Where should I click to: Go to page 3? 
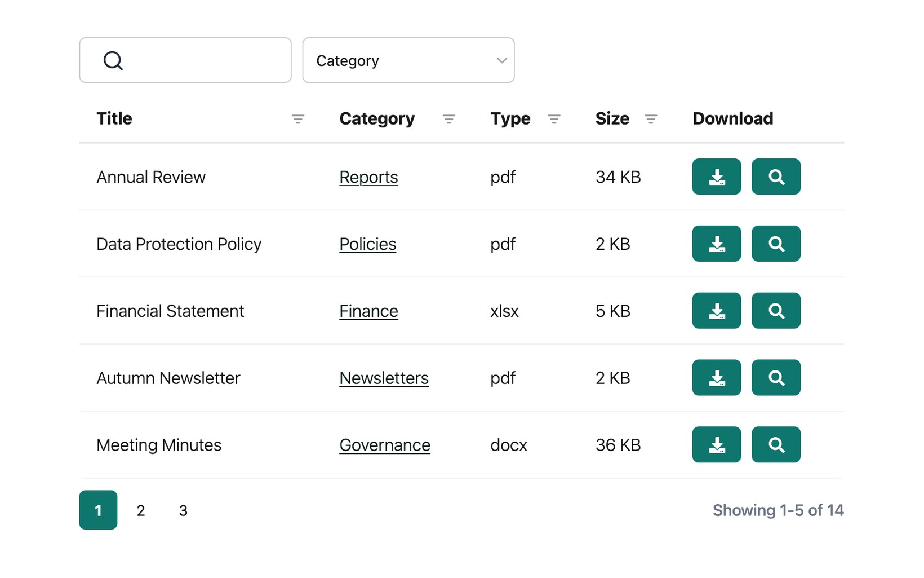pyautogui.click(x=183, y=510)
